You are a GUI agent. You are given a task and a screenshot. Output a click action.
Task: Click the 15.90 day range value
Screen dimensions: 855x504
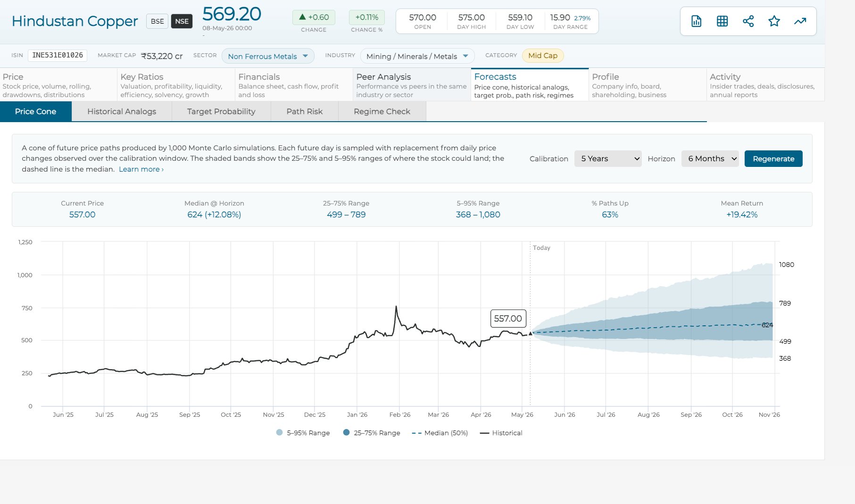click(560, 17)
